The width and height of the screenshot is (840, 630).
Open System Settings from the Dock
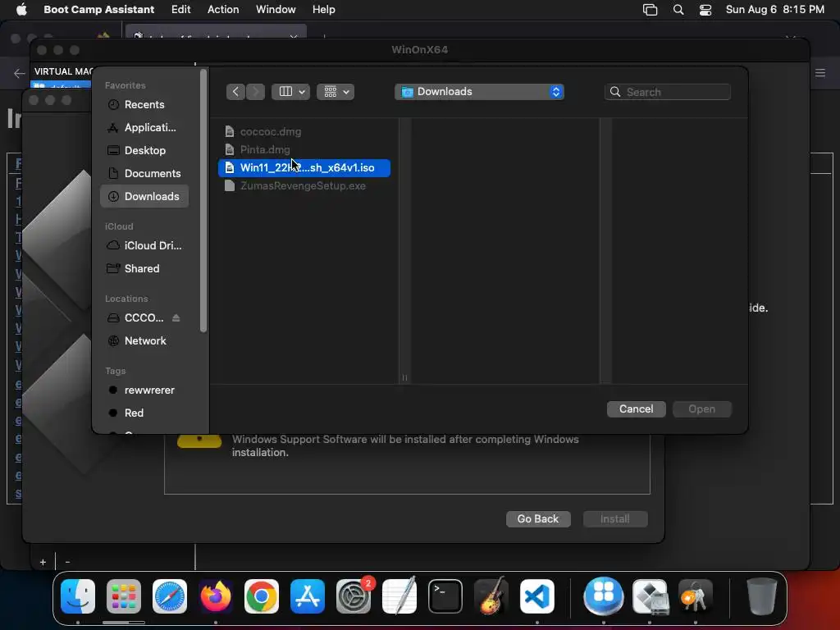[x=354, y=596]
